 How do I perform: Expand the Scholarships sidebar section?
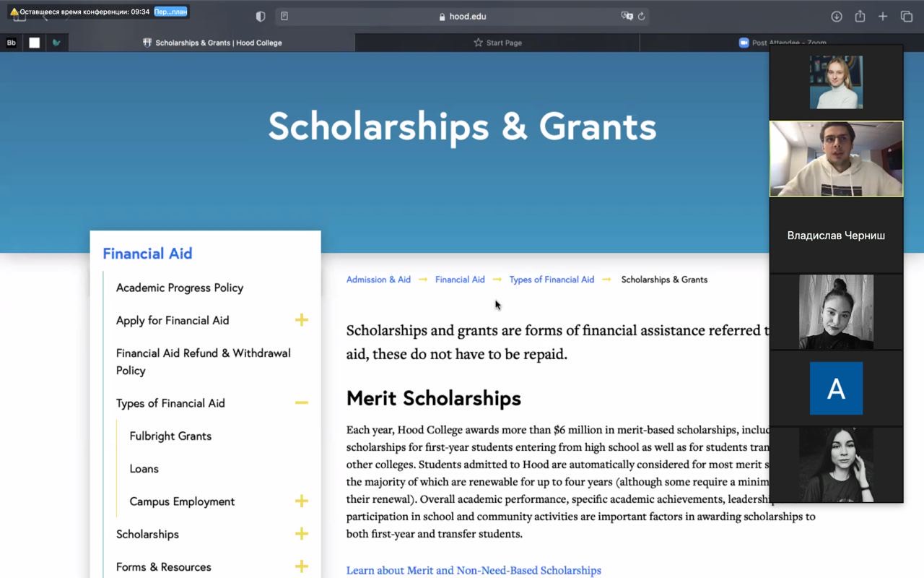[x=302, y=534]
